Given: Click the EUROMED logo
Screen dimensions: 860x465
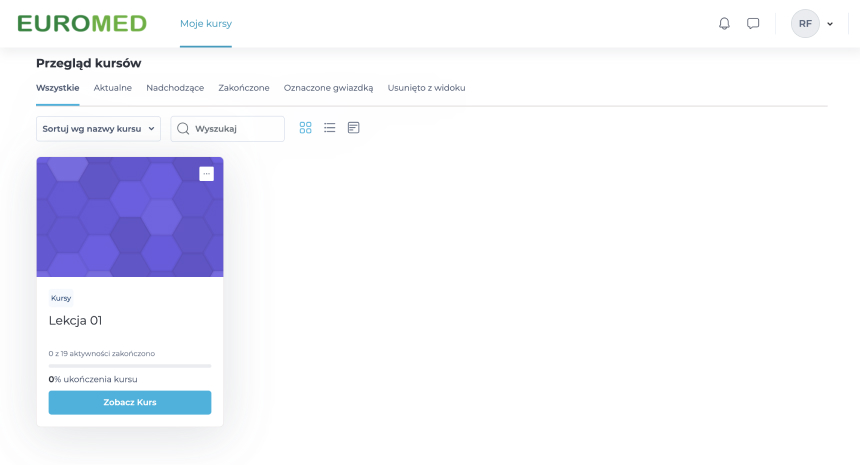Looking at the screenshot, I should click(82, 23).
